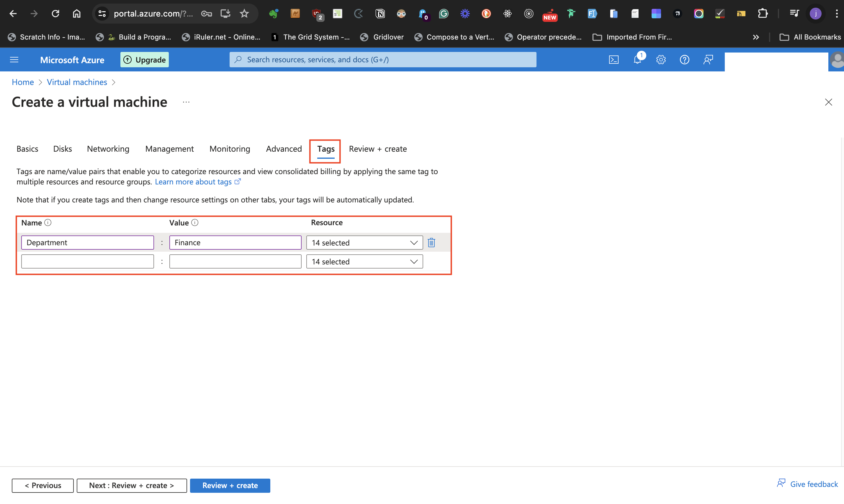Click the feedback icon in header
Screen dimensions: 844x504
708,60
